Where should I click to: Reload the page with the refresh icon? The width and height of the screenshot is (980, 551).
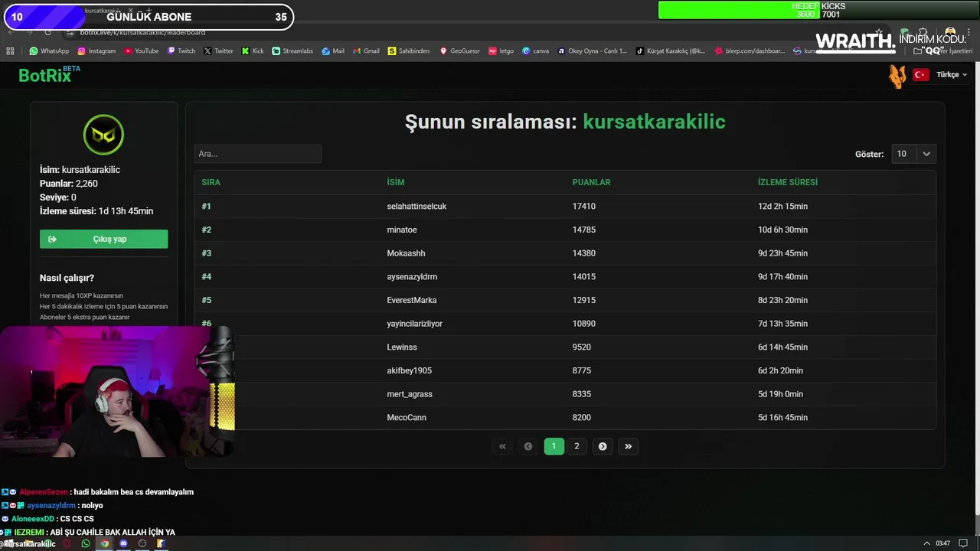(x=47, y=32)
